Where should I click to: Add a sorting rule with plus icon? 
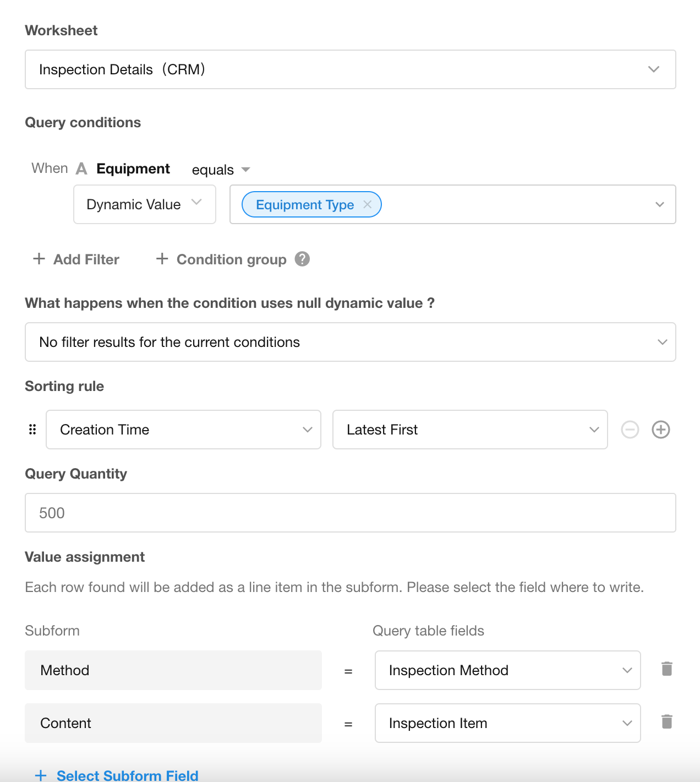click(660, 430)
